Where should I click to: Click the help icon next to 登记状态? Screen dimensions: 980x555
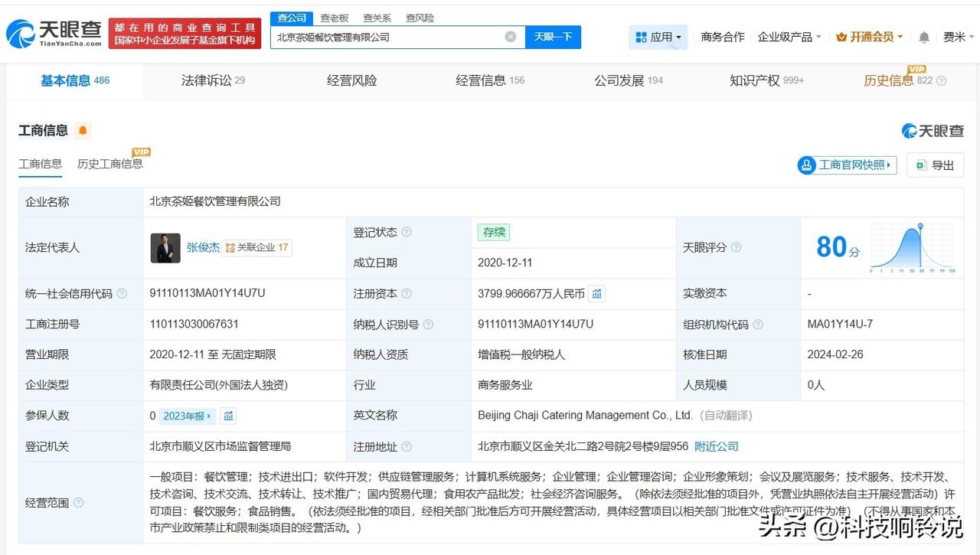[x=407, y=233]
